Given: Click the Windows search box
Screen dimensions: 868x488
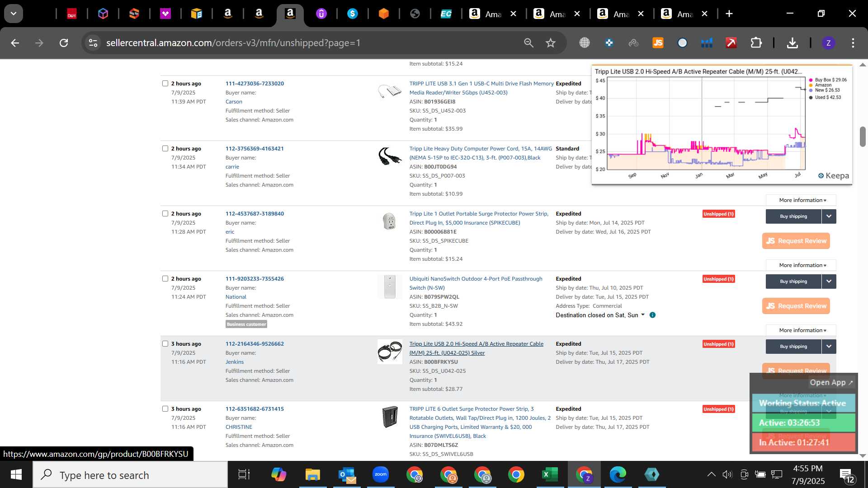Looking at the screenshot, I should point(130,475).
